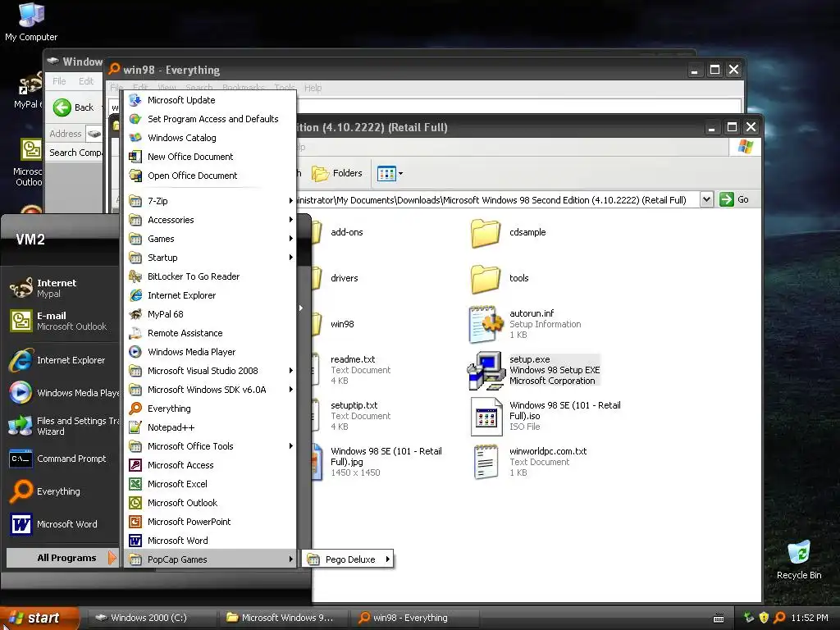Launch MyPal 68 browser

(x=210, y=314)
